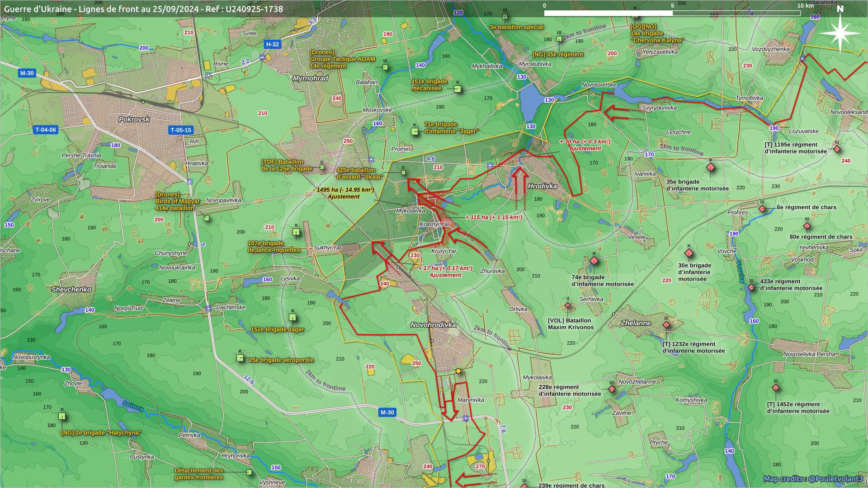
Task: Click the 25e brigade aéroportée green square
Action: pyautogui.click(x=240, y=358)
